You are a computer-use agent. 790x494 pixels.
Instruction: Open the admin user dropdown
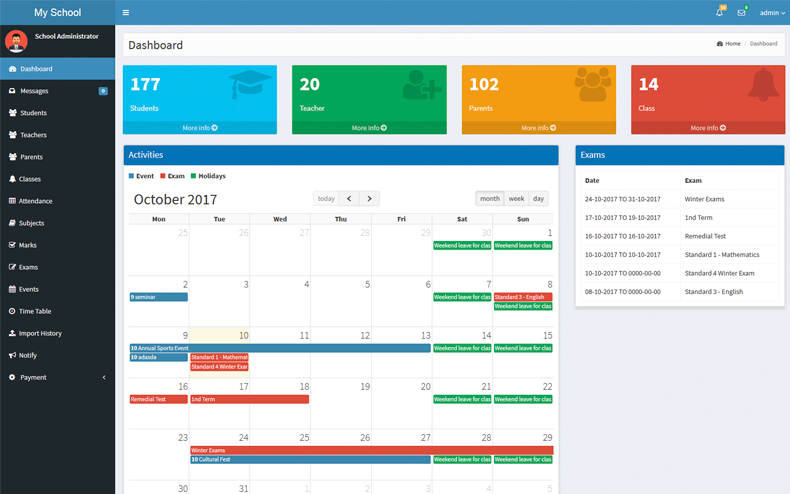[x=772, y=13]
